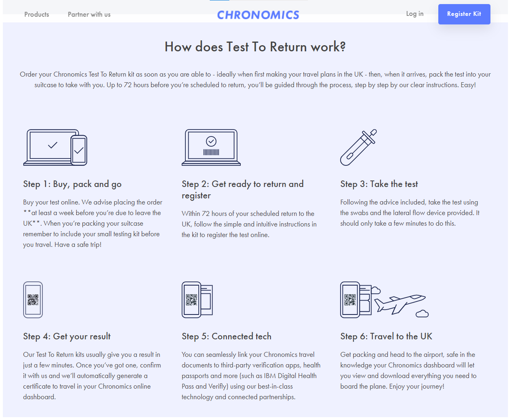The height and width of the screenshot is (420, 510).
Task: Click the airplane travel icon for Step 6
Action: [x=384, y=300]
